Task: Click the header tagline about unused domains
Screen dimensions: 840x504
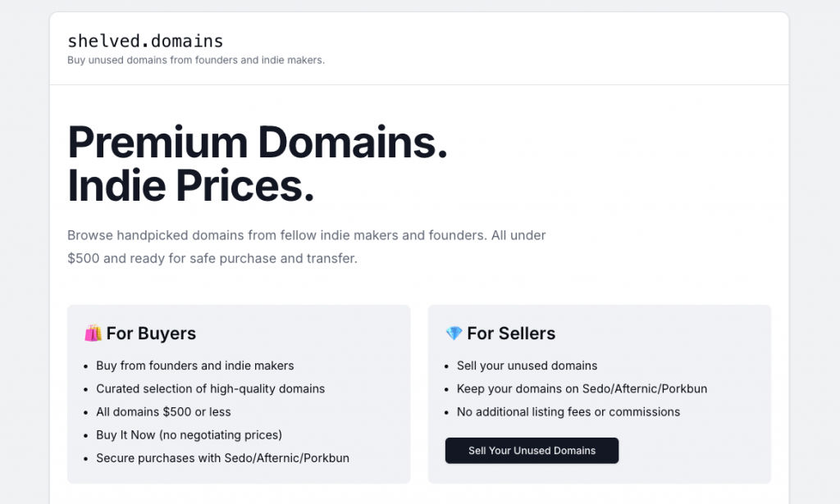Action: pos(196,60)
